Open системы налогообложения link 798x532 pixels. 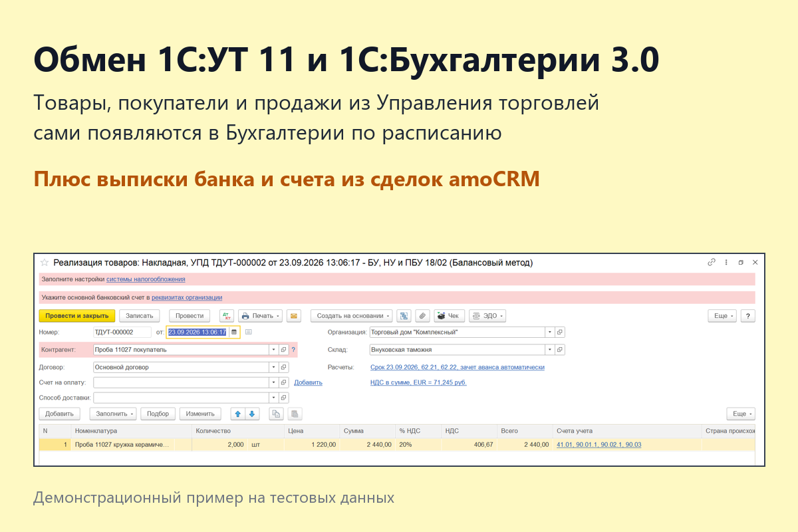146,279
